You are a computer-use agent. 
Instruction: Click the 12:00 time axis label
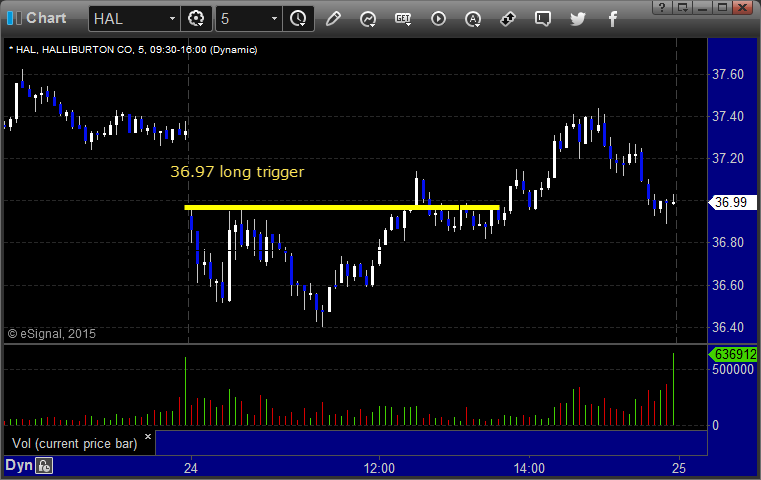(379, 468)
